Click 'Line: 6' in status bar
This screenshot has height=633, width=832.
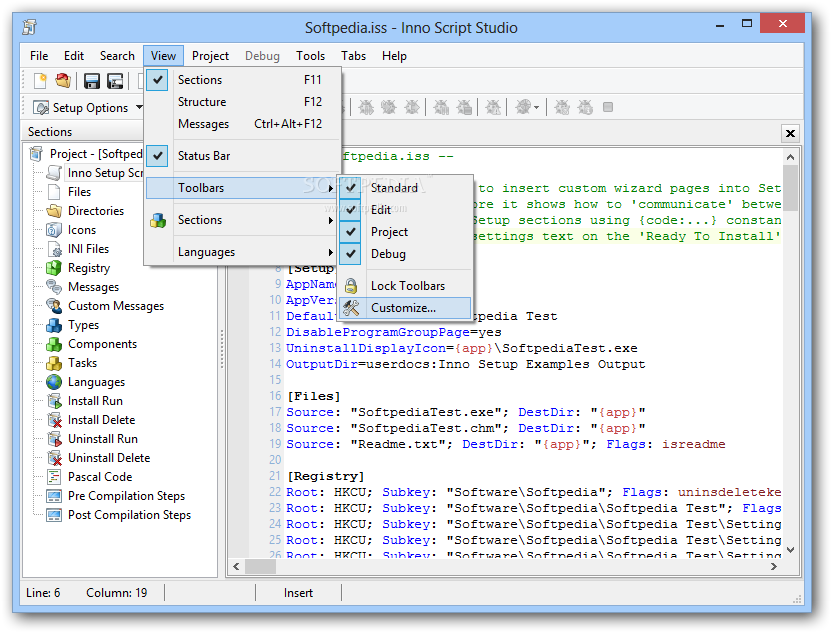tap(43, 593)
